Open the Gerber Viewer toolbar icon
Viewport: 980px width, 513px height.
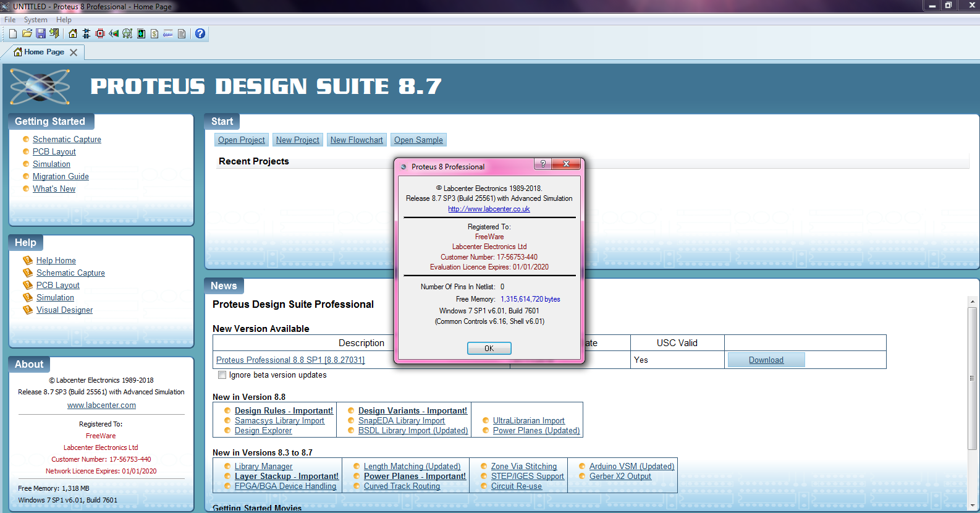[127, 33]
